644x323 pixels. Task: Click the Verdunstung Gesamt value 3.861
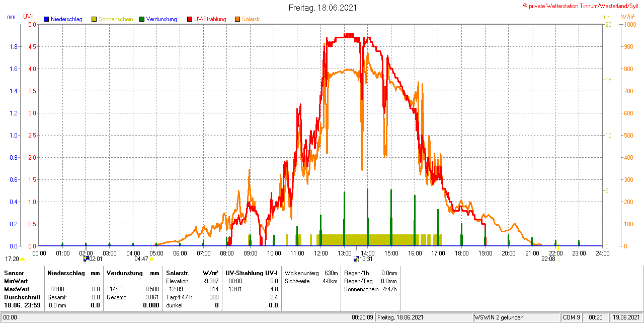tap(152, 297)
